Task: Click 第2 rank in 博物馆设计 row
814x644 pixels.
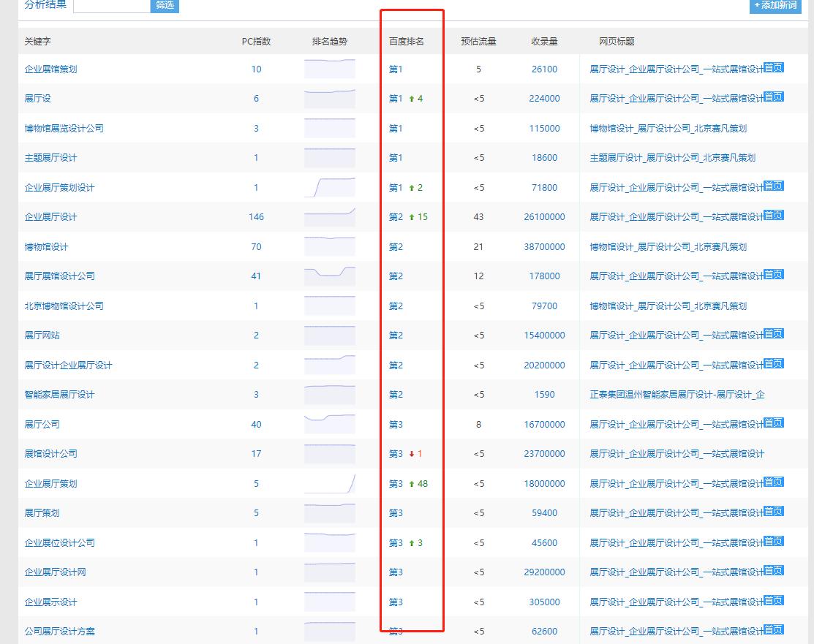Action: [x=396, y=247]
